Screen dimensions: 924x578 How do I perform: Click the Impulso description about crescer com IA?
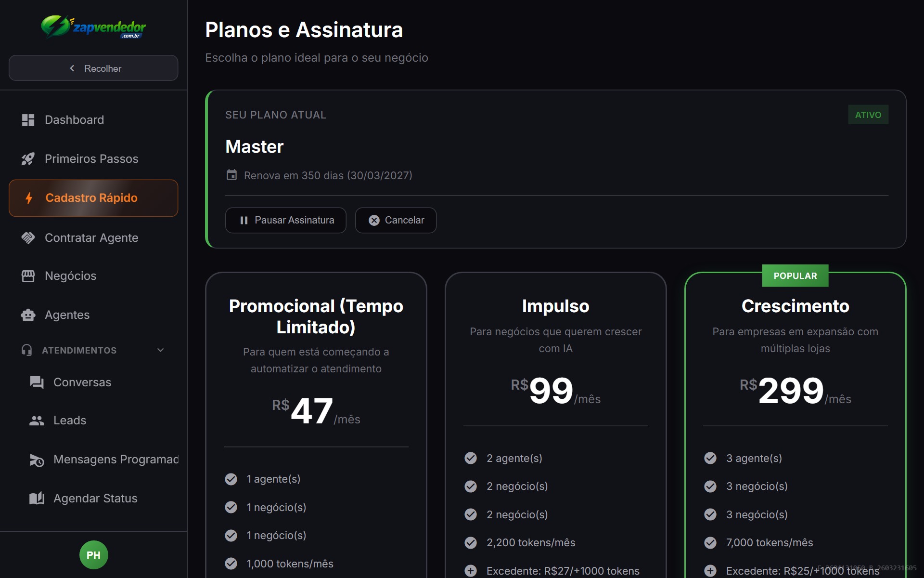pos(556,340)
